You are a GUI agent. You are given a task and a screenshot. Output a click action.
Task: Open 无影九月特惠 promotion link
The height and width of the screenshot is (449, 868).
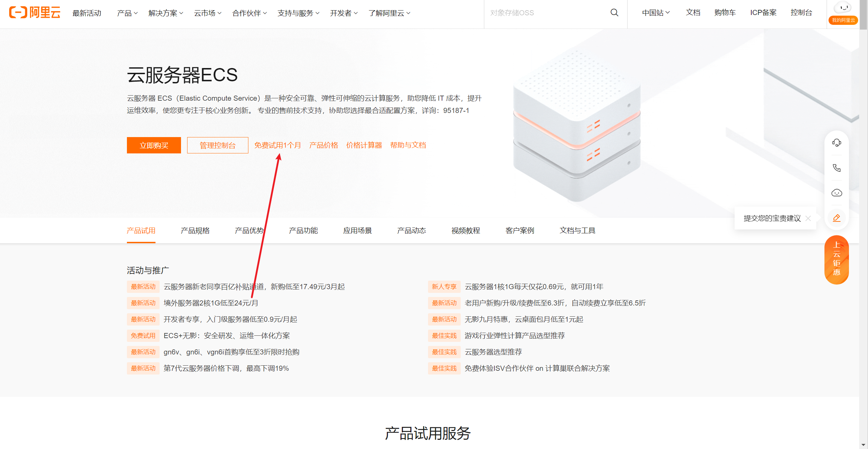pyautogui.click(x=524, y=319)
